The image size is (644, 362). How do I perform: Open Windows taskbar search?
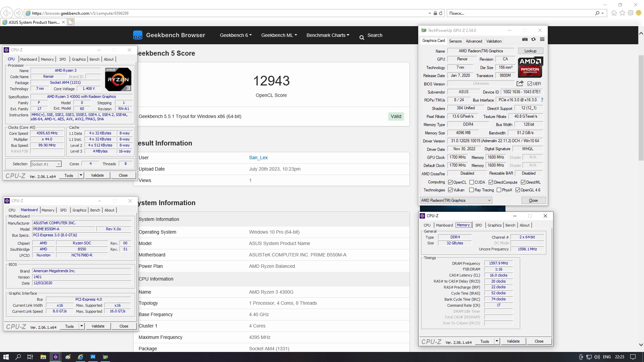point(18,357)
